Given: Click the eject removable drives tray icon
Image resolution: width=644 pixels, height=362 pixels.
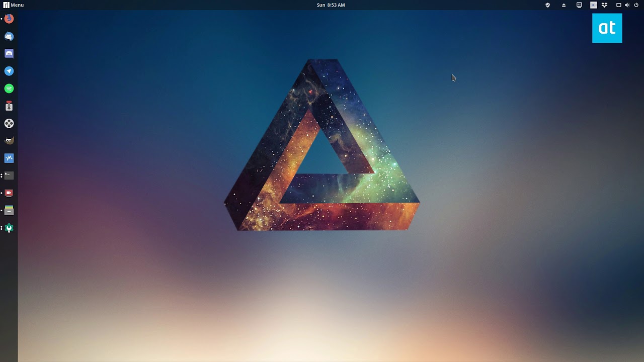Looking at the screenshot, I should [x=563, y=5].
